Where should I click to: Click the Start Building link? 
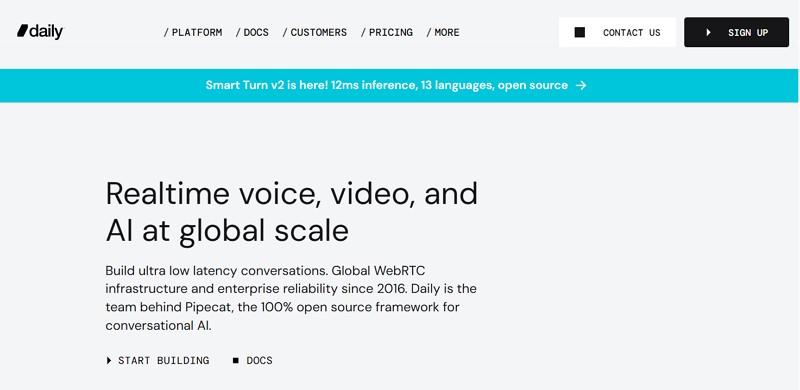coord(158,360)
